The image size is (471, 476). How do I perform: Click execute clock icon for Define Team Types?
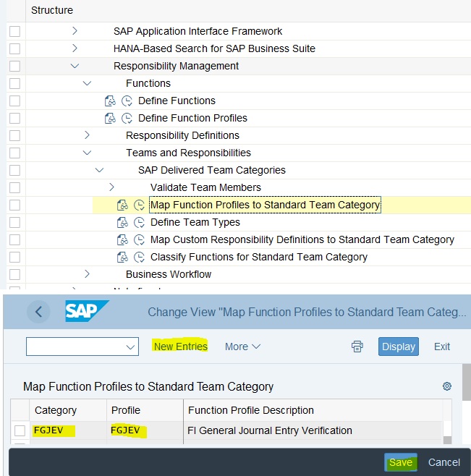(139, 223)
